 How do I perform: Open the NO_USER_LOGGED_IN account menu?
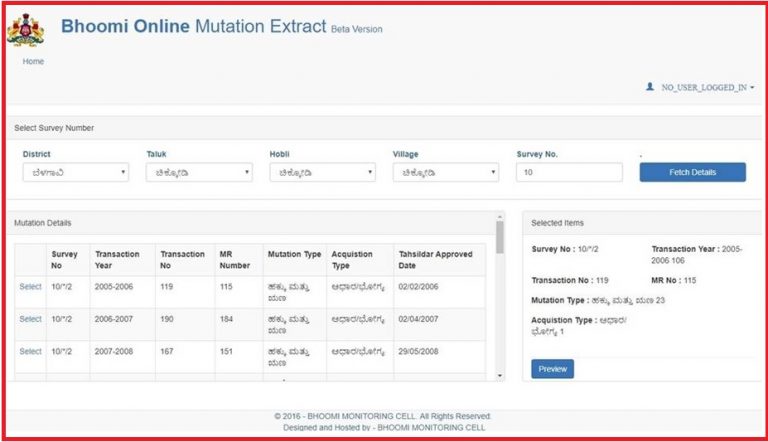(707, 88)
